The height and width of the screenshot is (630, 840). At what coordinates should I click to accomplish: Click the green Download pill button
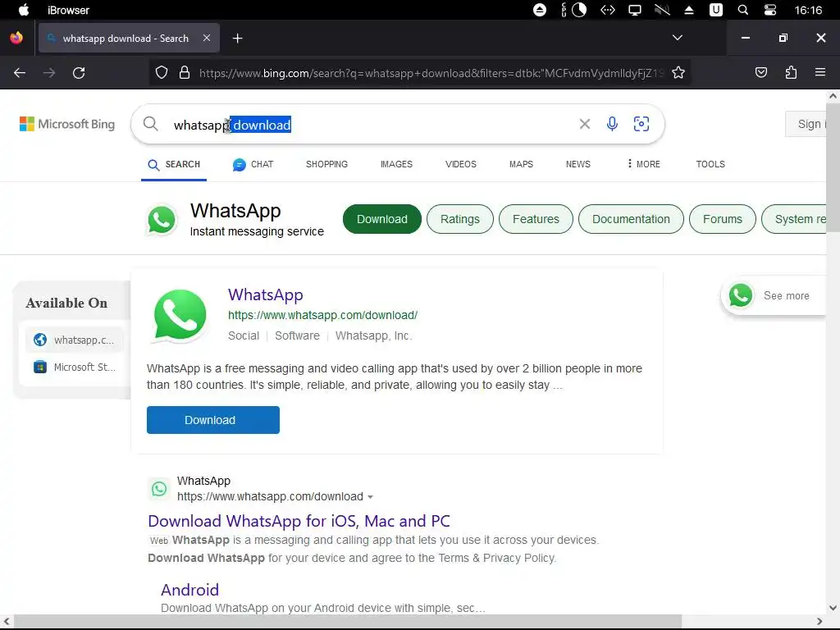pyautogui.click(x=382, y=219)
